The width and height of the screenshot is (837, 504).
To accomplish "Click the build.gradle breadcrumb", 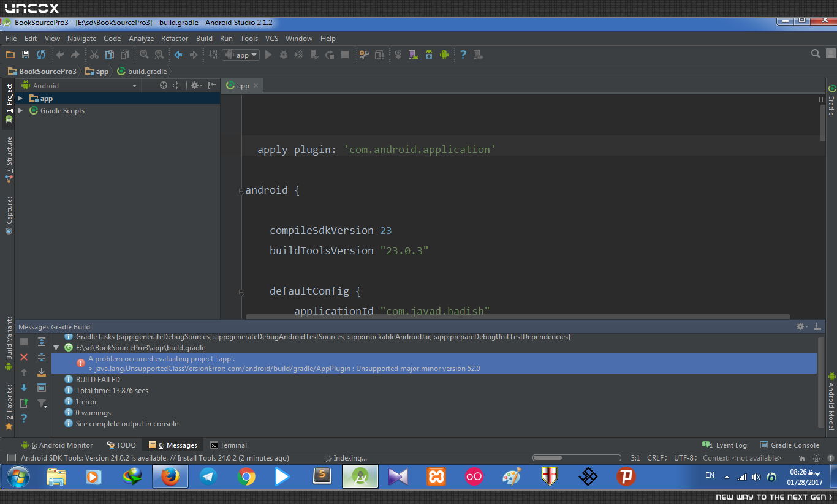I will coord(142,72).
